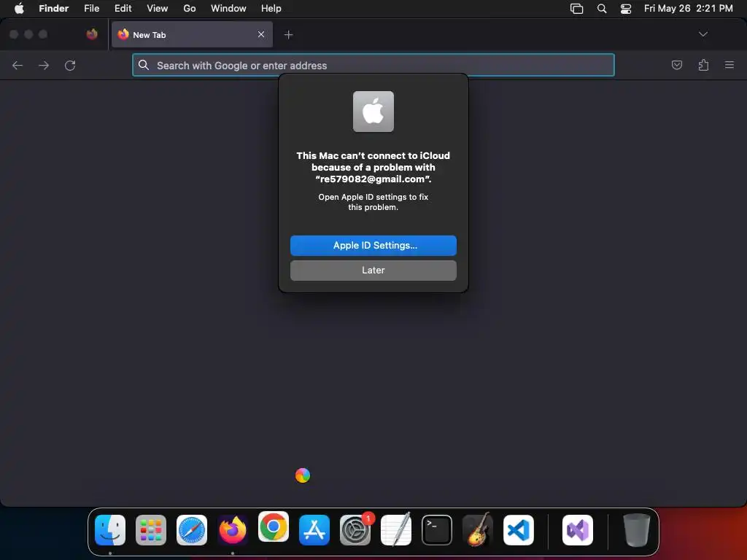Go forward to the next page
The height and width of the screenshot is (560, 747).
click(43, 65)
